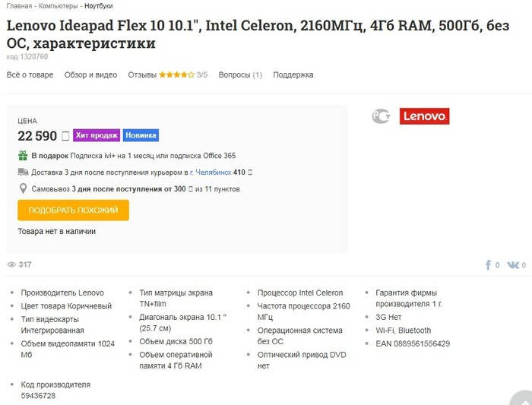Share the product on Facebook
Screen dimensions: 532x405
click(489, 265)
